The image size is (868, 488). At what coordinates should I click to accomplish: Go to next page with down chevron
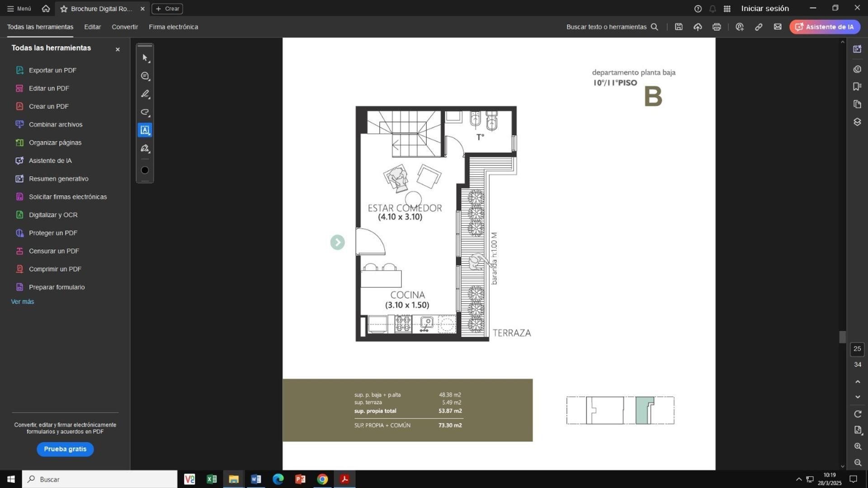(858, 397)
